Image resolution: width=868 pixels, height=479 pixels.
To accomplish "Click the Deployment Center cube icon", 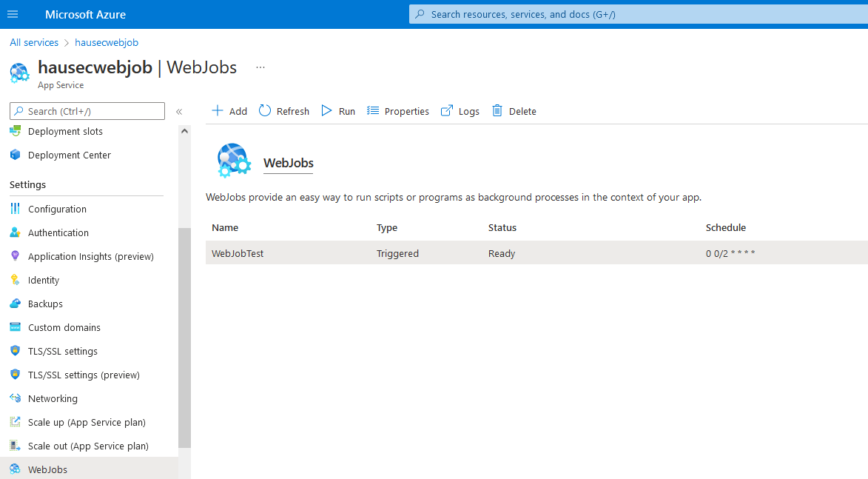I will click(x=16, y=155).
